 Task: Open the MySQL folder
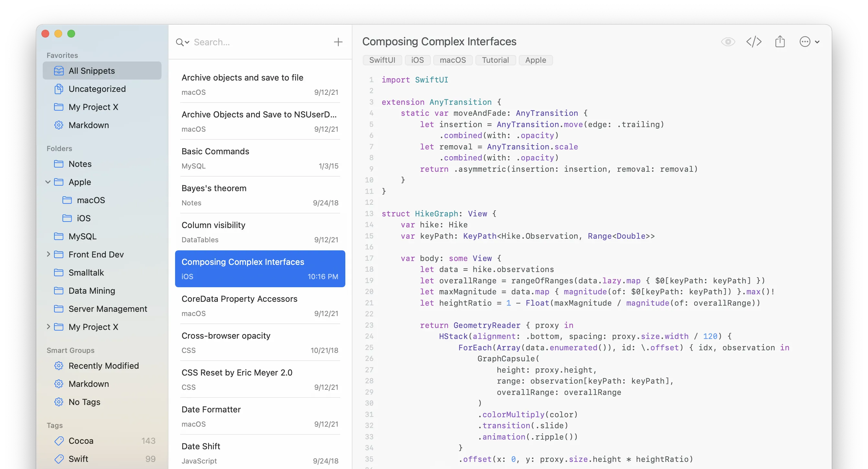coord(82,236)
